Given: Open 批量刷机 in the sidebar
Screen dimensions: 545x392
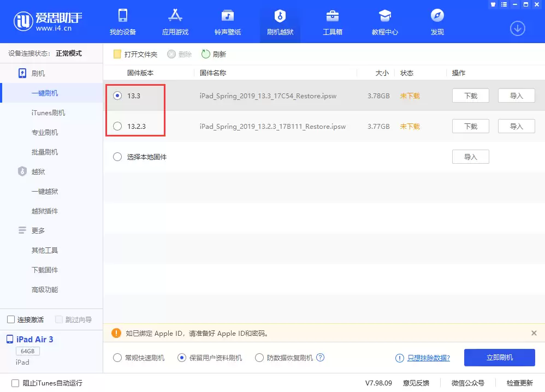Looking at the screenshot, I should (45, 152).
